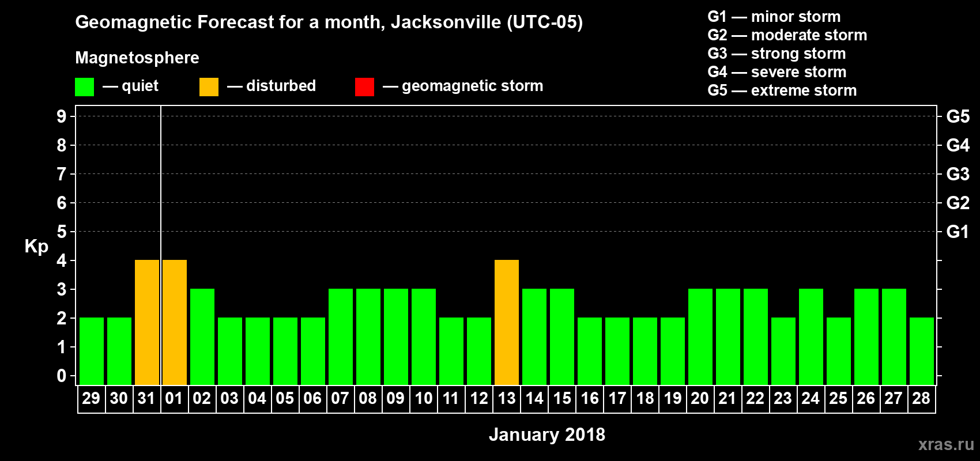Image resolution: width=980 pixels, height=461 pixels.
Task: Click Kp value 0 on left axis
Action: click(62, 376)
